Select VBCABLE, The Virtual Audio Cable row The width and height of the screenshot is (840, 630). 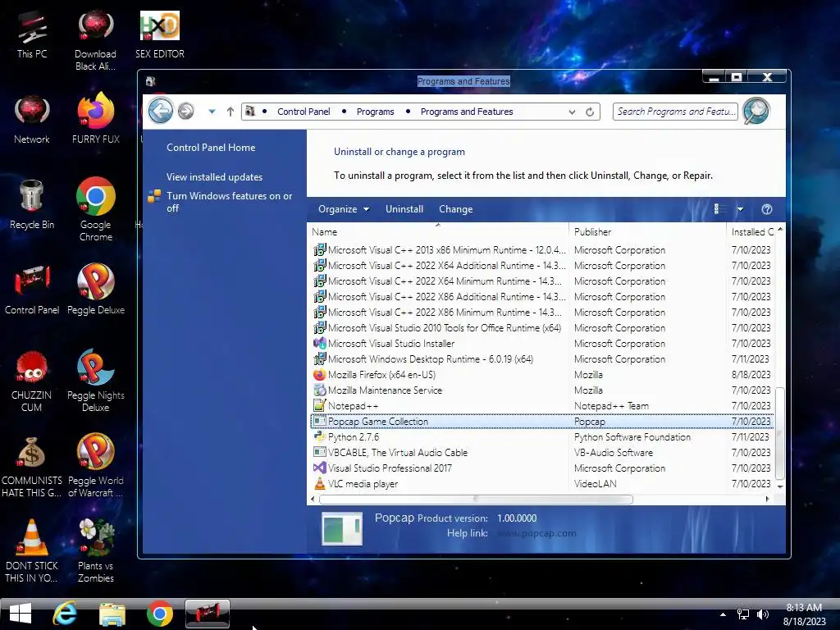[x=542, y=452]
